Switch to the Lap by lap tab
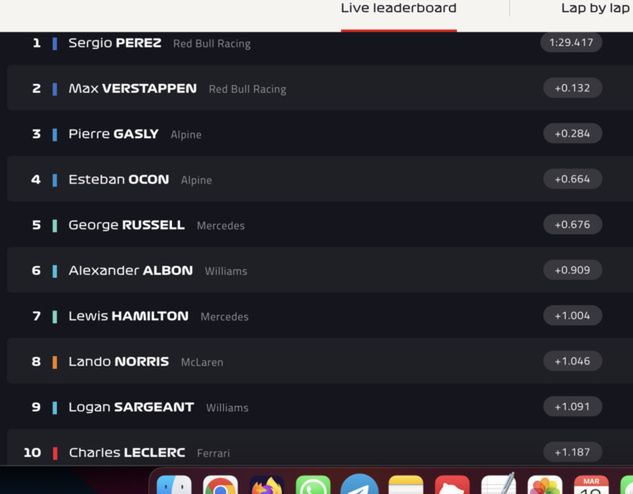The height and width of the screenshot is (494, 633). (x=595, y=8)
